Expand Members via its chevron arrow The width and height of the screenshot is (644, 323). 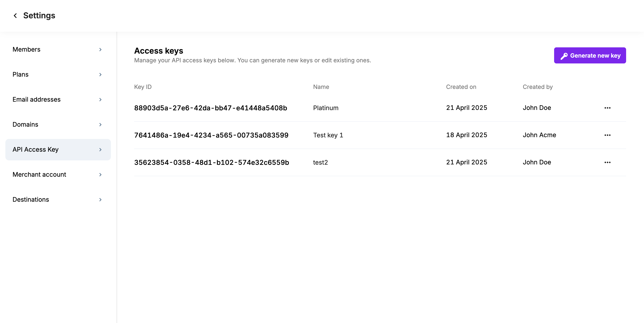point(100,50)
